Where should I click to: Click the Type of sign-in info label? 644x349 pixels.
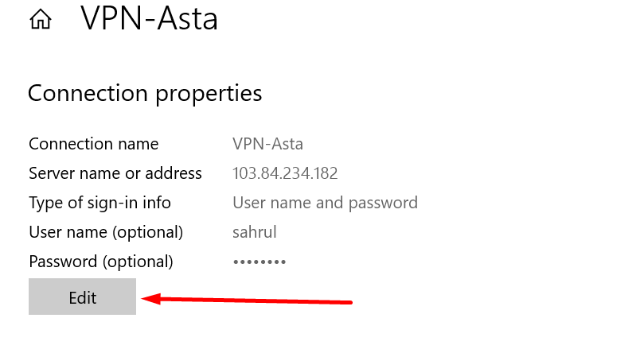100,203
